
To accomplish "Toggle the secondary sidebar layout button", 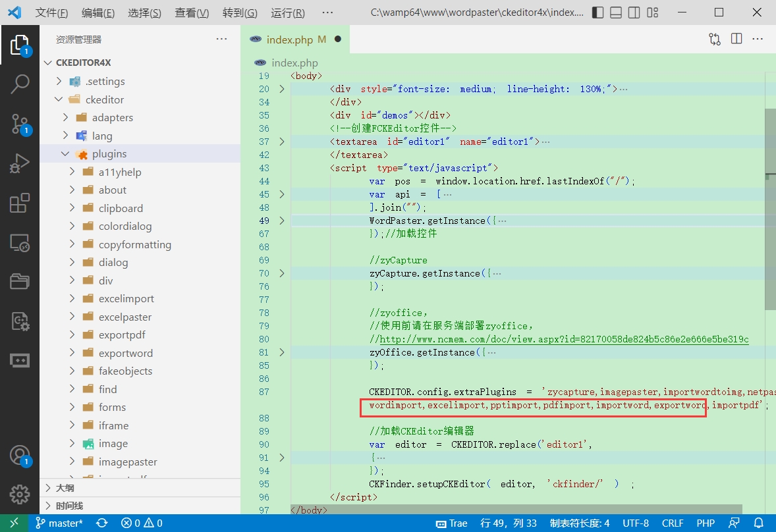I will pos(634,13).
